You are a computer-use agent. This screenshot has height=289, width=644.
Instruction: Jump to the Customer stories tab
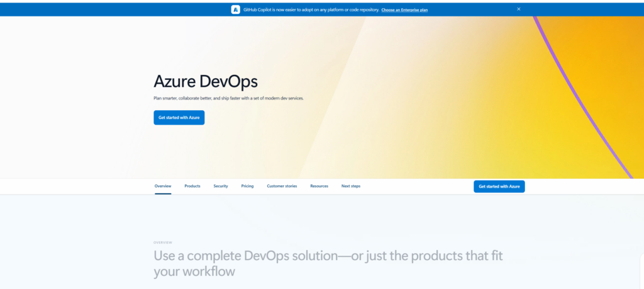[x=282, y=186]
